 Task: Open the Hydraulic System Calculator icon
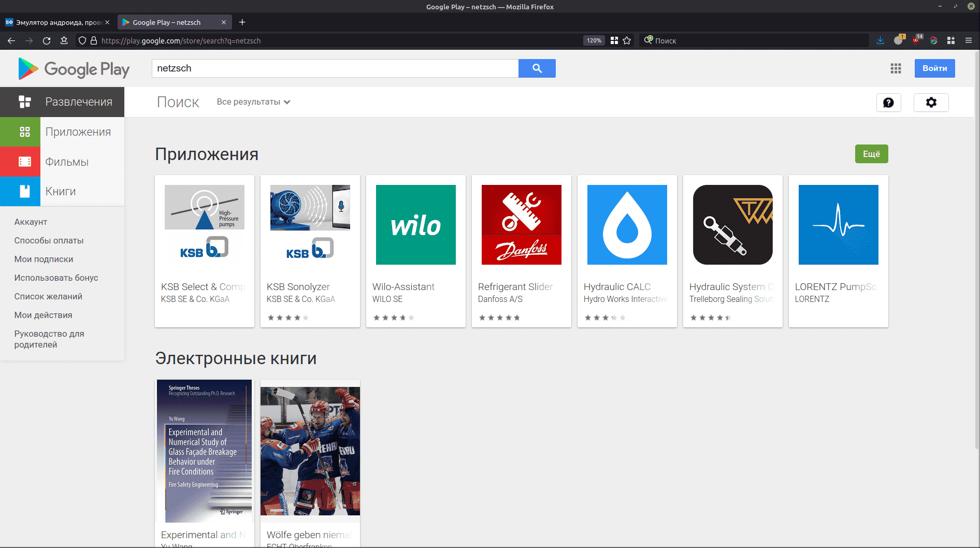[733, 225]
